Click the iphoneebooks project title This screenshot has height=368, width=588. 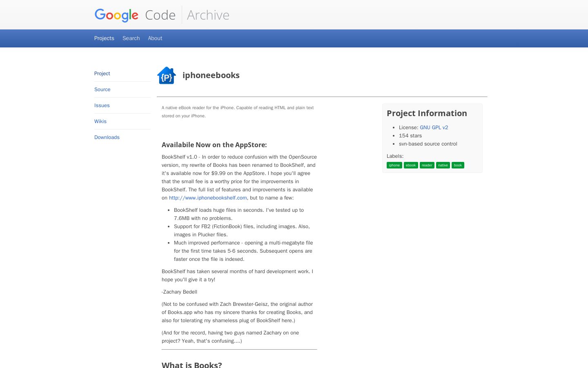tap(211, 75)
